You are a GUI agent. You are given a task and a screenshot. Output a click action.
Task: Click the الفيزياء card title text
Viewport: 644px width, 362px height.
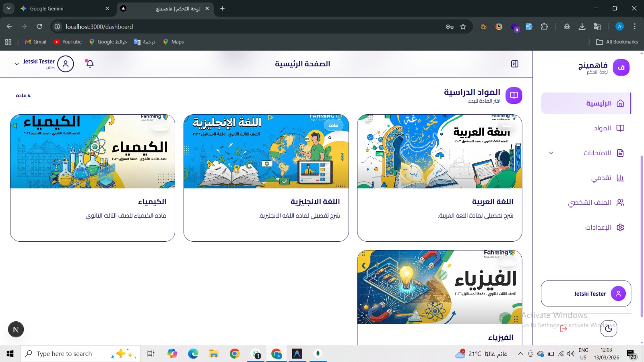pyautogui.click(x=501, y=337)
